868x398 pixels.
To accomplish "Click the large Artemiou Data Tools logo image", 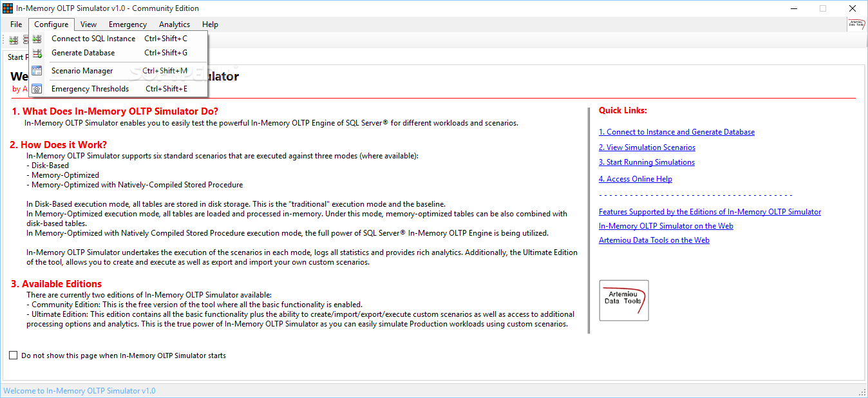I will pos(624,300).
